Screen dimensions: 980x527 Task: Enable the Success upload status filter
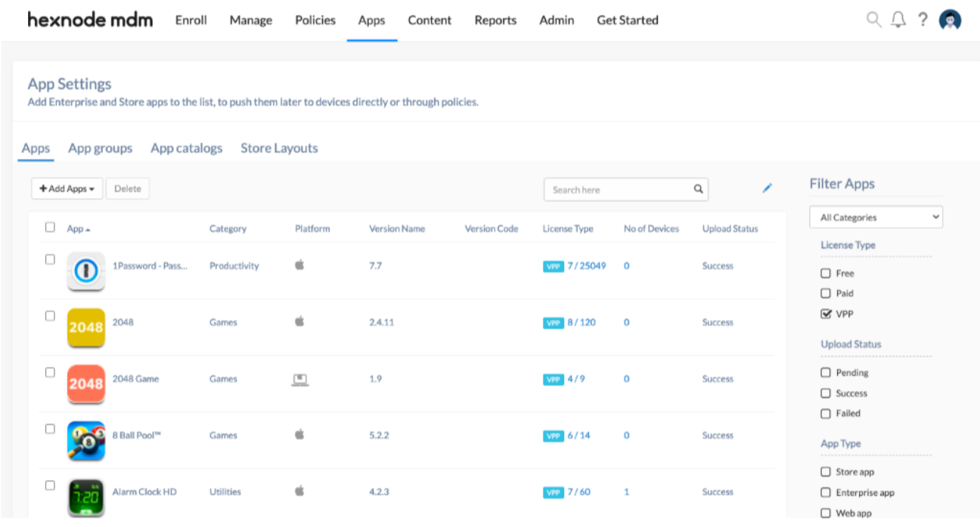tap(826, 393)
